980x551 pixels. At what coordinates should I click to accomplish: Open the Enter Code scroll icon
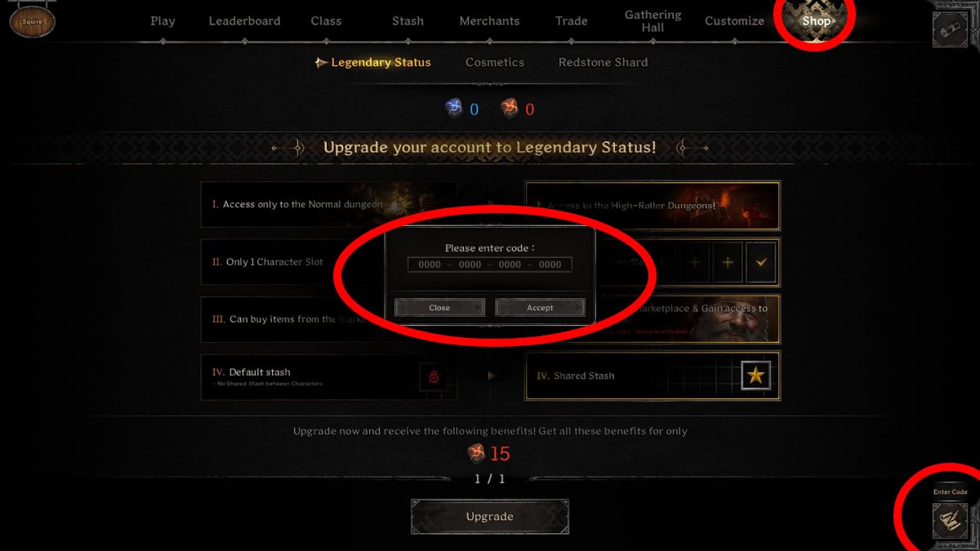coord(950,521)
